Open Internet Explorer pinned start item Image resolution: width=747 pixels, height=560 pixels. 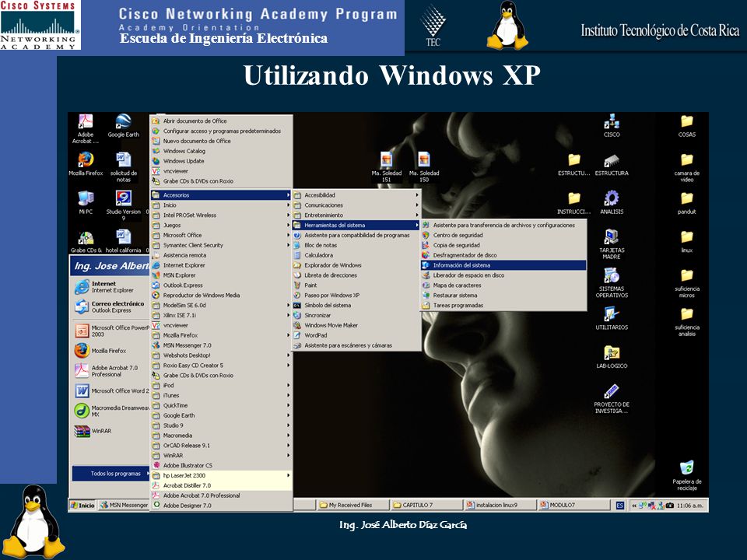(110, 287)
